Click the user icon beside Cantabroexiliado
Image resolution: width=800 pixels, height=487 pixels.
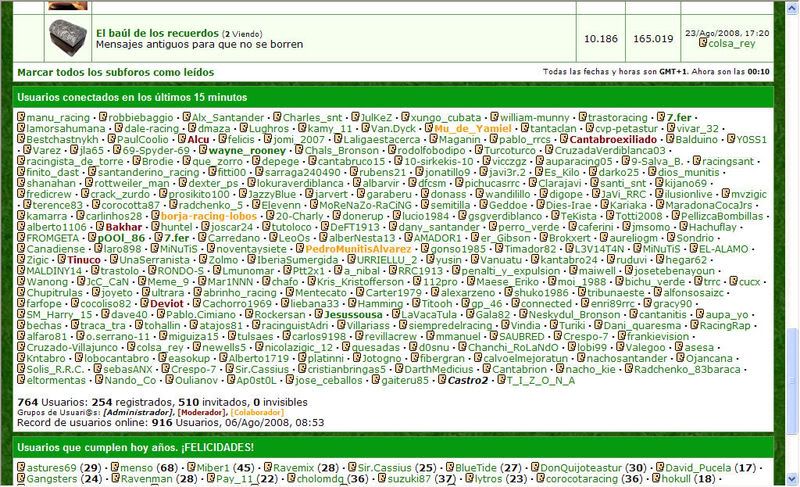(564, 139)
